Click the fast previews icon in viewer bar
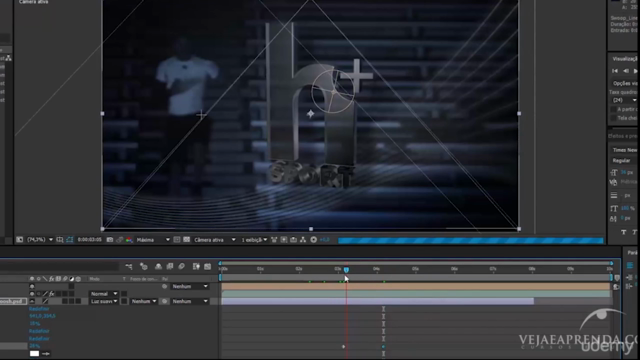 click(284, 240)
